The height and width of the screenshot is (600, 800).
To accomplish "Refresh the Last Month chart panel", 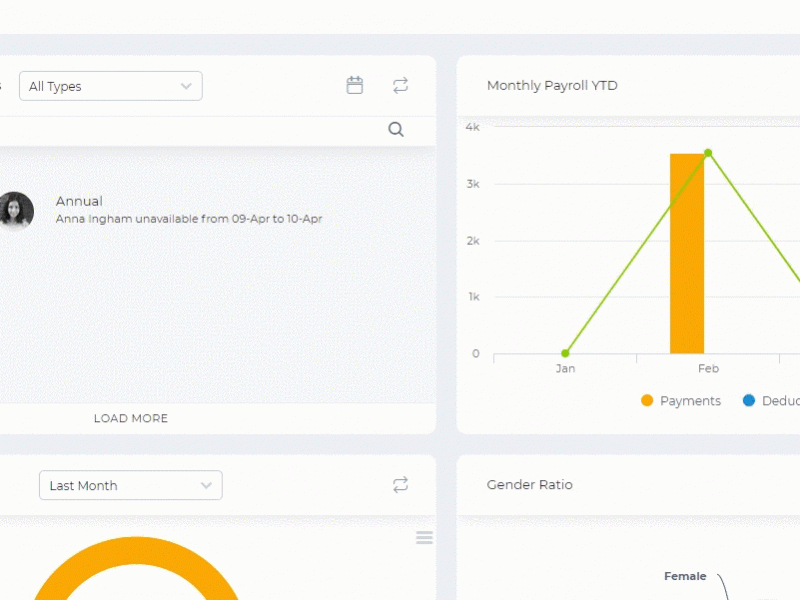I will pos(401,485).
